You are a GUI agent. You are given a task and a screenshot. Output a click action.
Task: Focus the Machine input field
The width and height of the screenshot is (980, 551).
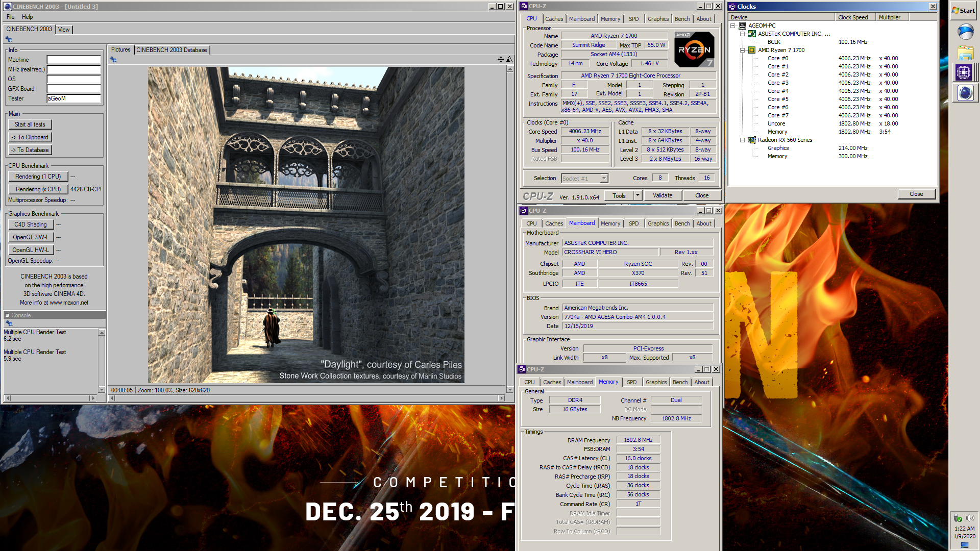(74, 60)
